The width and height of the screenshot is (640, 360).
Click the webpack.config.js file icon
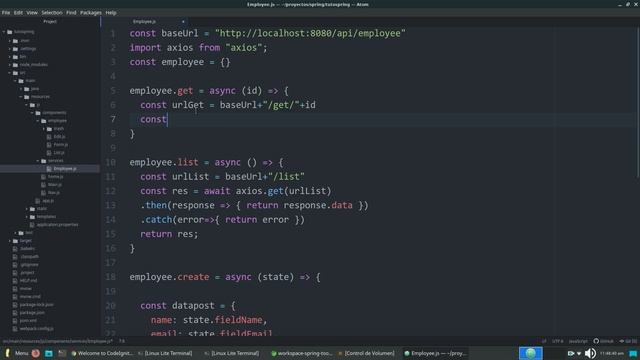tap(15, 329)
